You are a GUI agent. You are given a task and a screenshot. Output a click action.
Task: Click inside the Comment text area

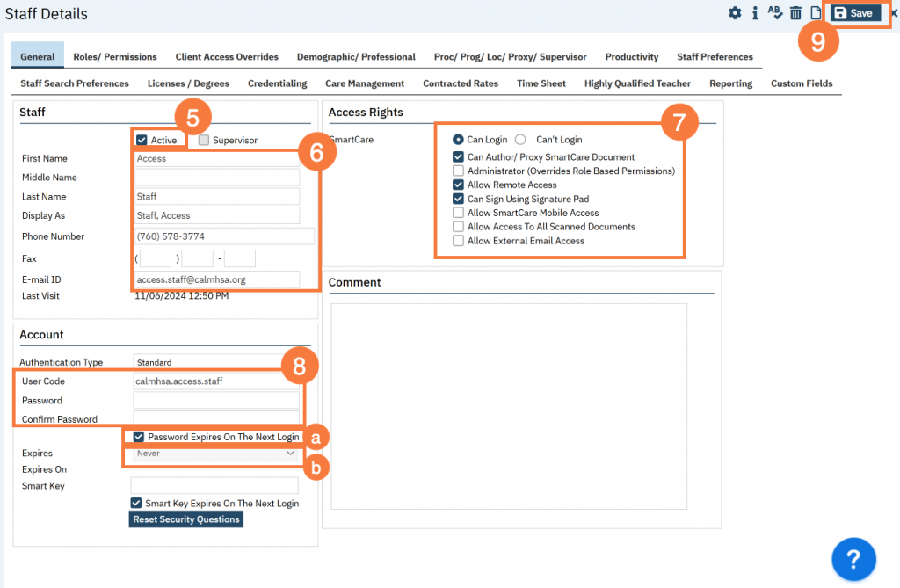pyautogui.click(x=509, y=407)
